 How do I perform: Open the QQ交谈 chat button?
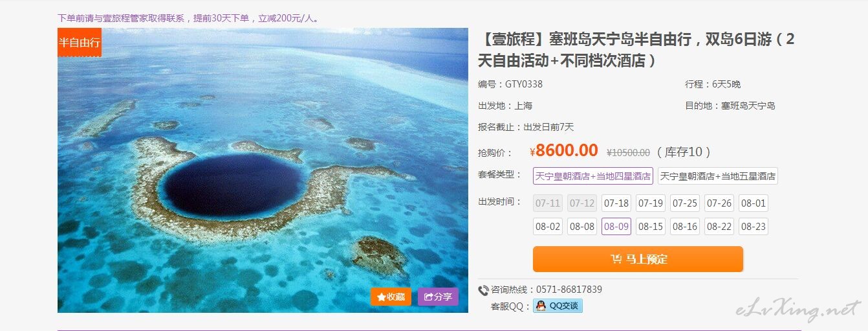pos(558,306)
